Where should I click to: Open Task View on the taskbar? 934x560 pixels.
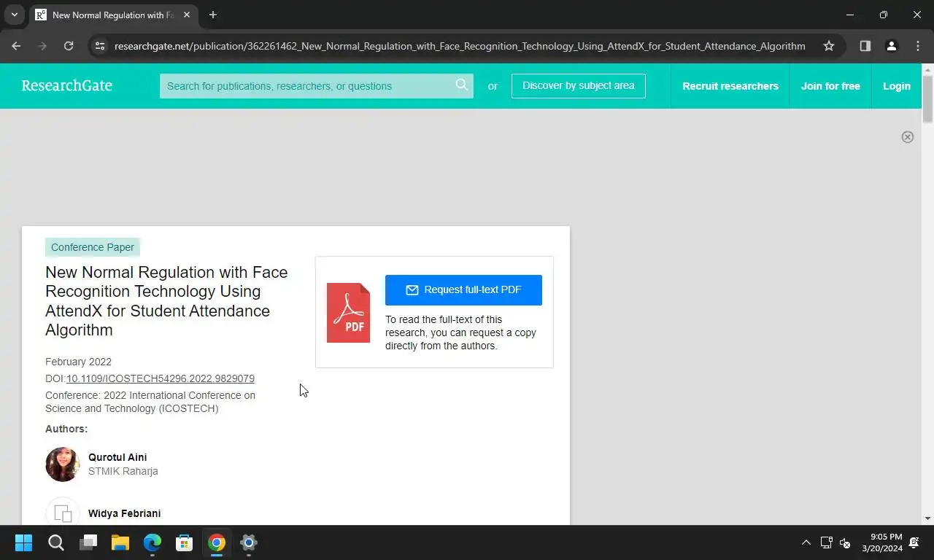click(x=88, y=542)
